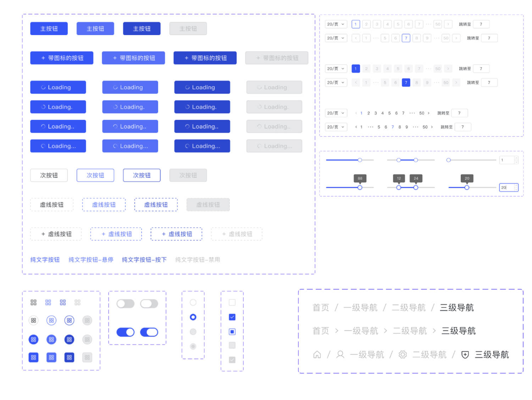Click the disabled 纯文字按钮-禁用 text

pyautogui.click(x=198, y=260)
